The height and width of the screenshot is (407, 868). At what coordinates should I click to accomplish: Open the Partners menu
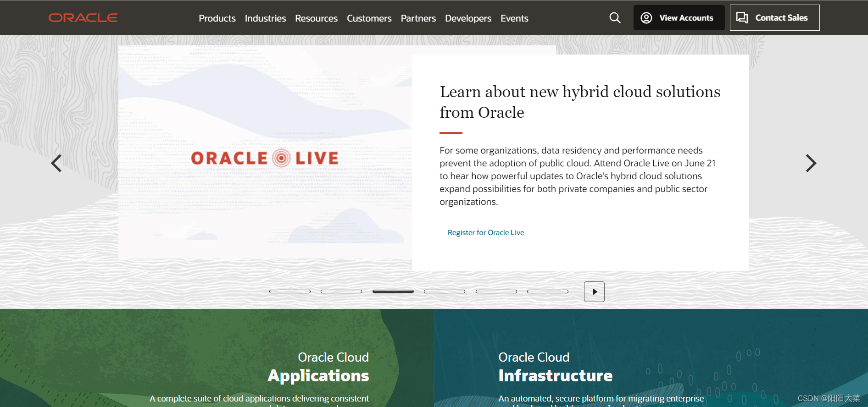(x=418, y=18)
